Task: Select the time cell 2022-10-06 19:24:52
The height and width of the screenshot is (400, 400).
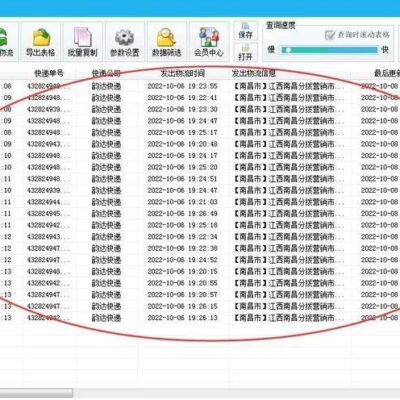Action: (x=183, y=260)
